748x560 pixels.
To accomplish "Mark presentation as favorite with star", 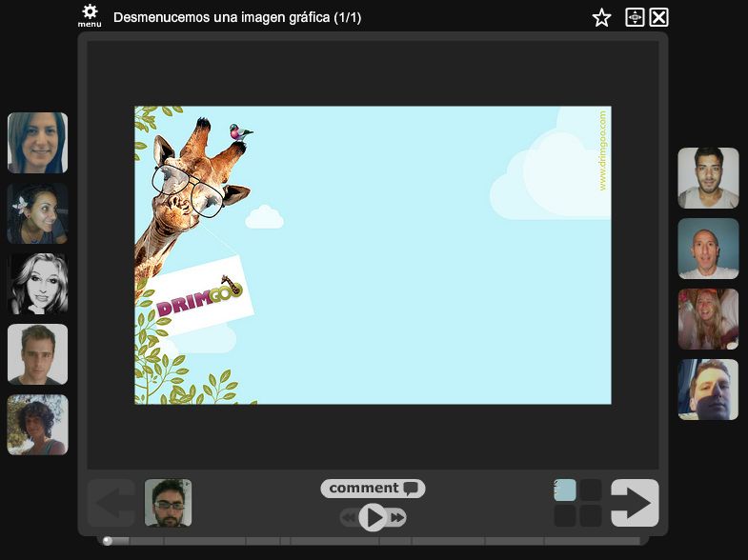I will coord(601,18).
